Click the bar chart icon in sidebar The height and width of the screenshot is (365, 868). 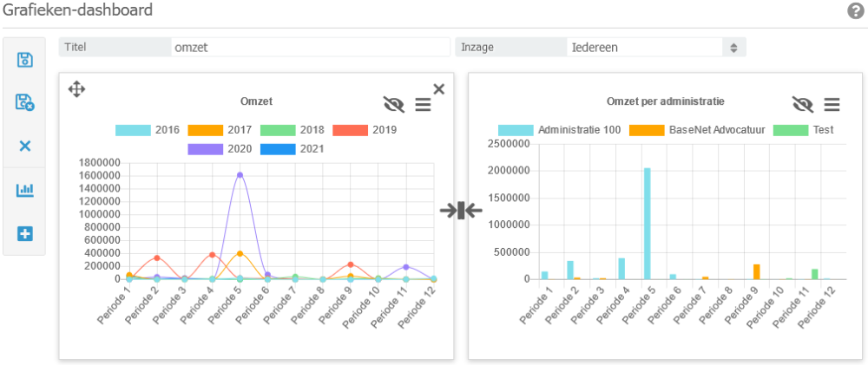click(x=25, y=190)
